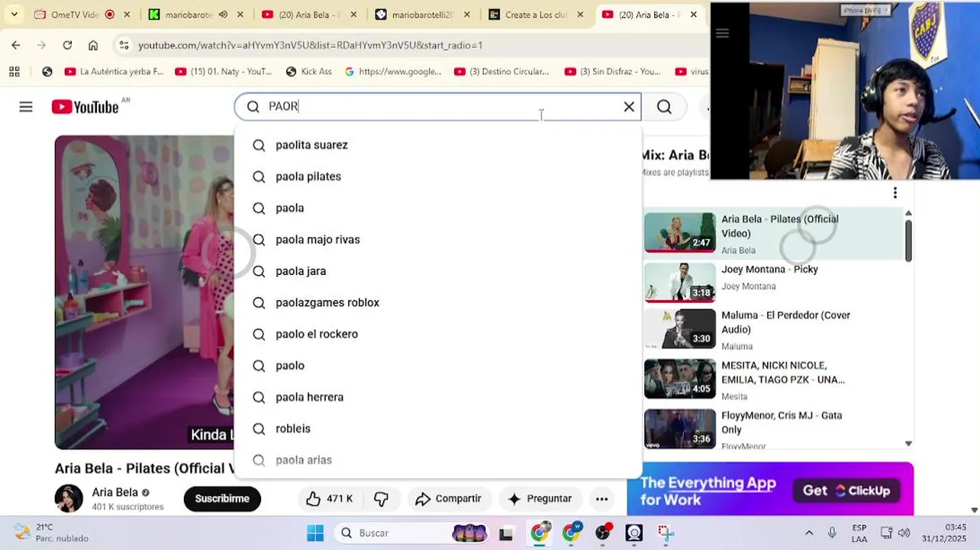Open the tab search dropdown arrow
Image resolution: width=980 pixels, height=550 pixels.
coord(14,15)
